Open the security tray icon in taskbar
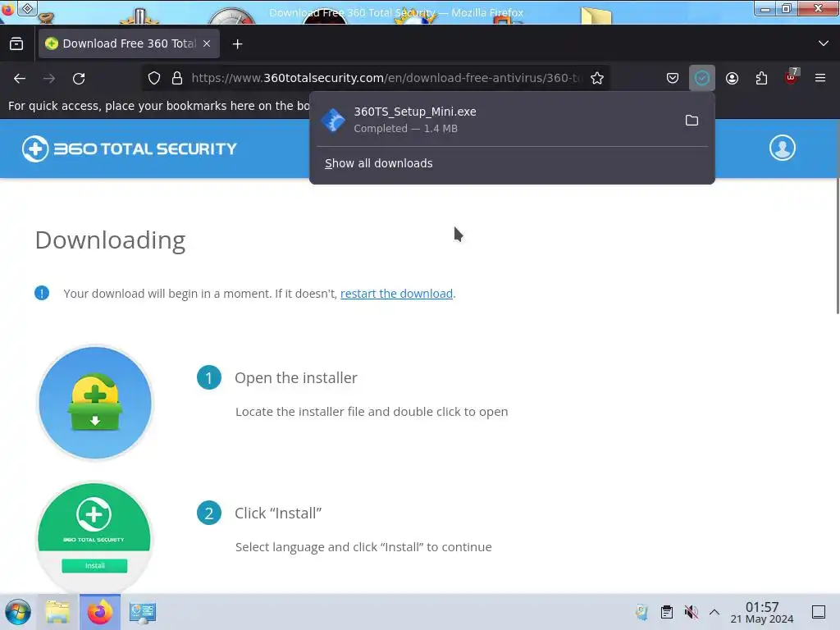 pos(641,612)
